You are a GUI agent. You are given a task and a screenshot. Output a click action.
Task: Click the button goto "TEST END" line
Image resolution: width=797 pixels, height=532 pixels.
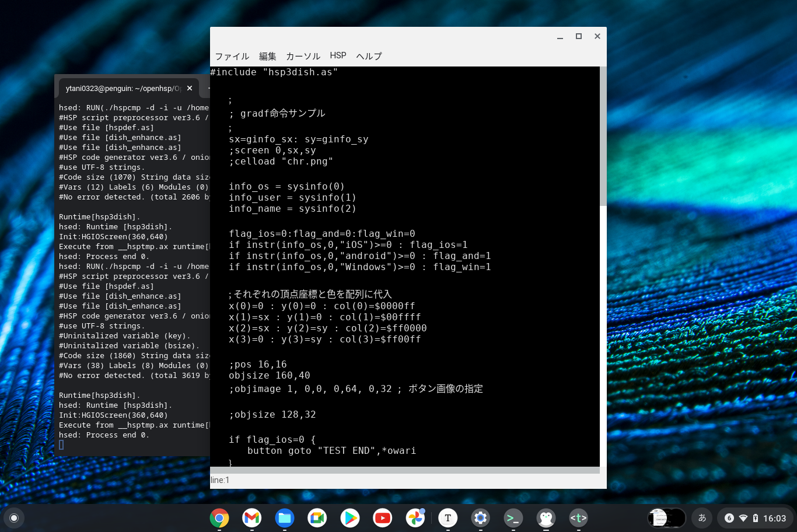pyautogui.click(x=331, y=451)
